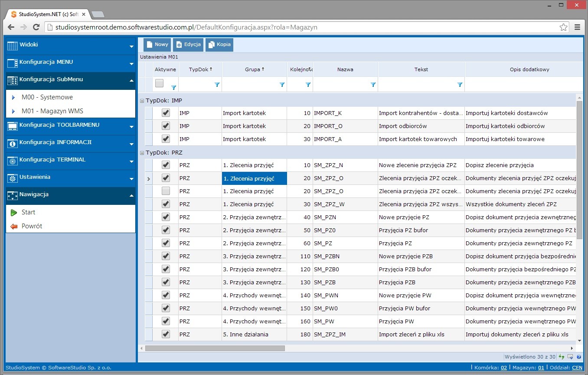Collapse the Konfiguracja SubMenu panel arrow
588x375 pixels.
coord(131,80)
